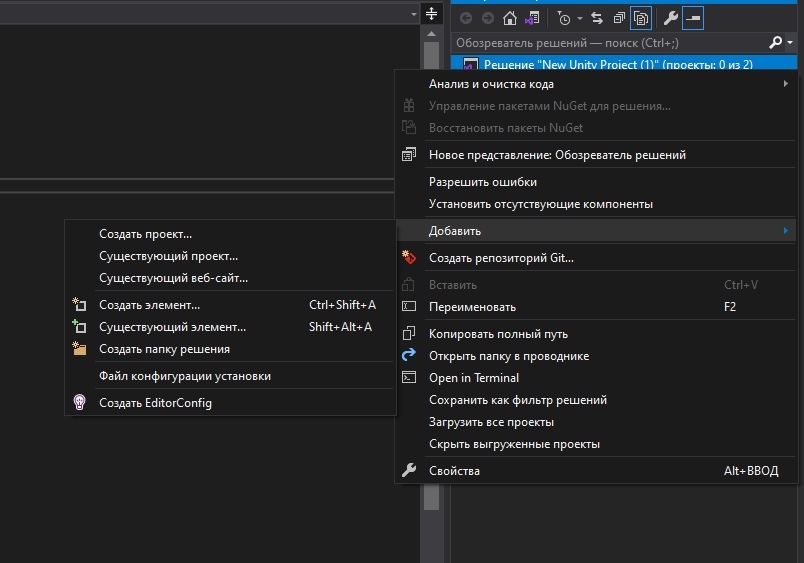Click the Home icon in Solution Explorer toolbar
Screen dimensions: 804x563
point(510,18)
